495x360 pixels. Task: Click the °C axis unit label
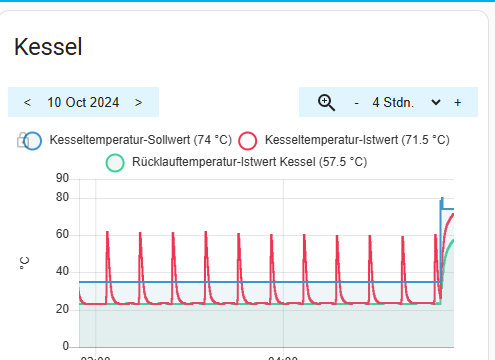24,263
